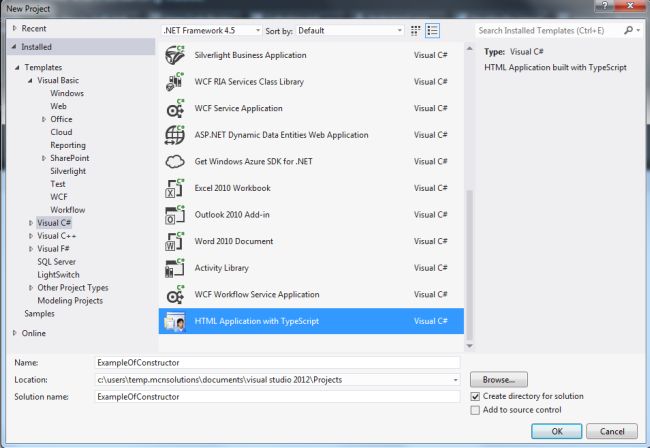The height and width of the screenshot is (448, 650).
Task: Click the template list scroll down arrow
Action: 469,346
